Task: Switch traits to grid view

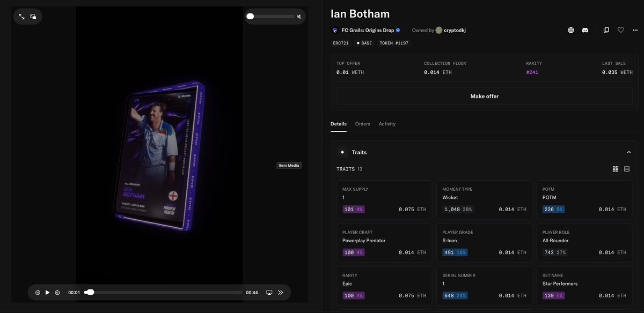Action: pyautogui.click(x=616, y=169)
